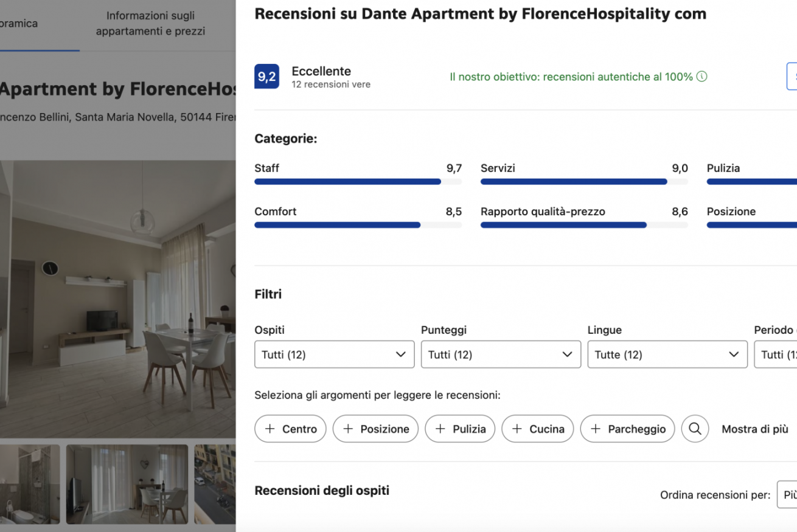Click plus icon on Centro topic
The image size is (797, 532).
(x=270, y=429)
